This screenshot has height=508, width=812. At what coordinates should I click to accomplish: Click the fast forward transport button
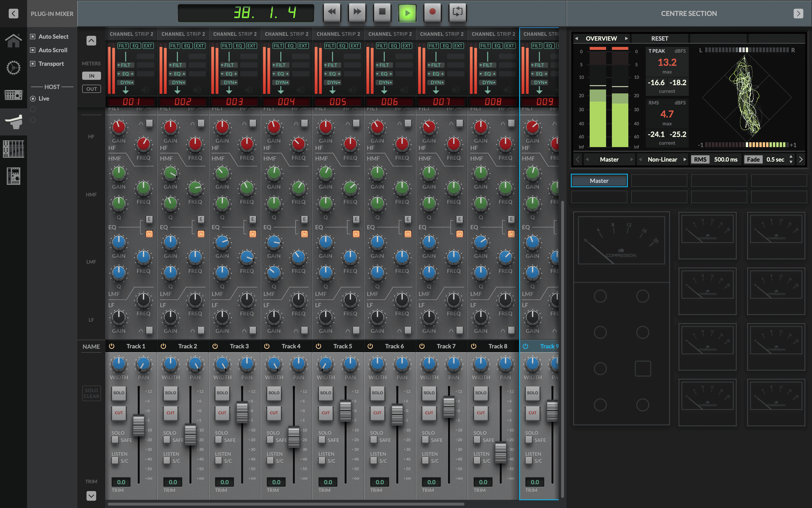[357, 12]
